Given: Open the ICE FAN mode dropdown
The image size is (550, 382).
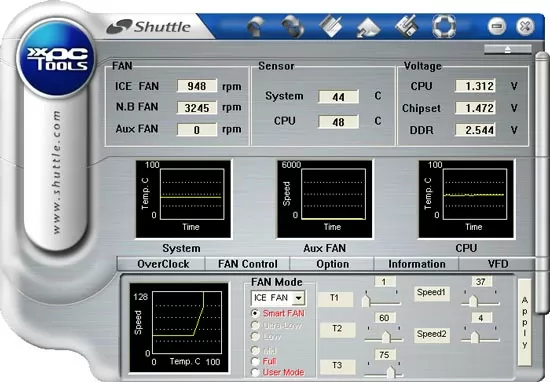Looking at the screenshot, I should pos(299,298).
